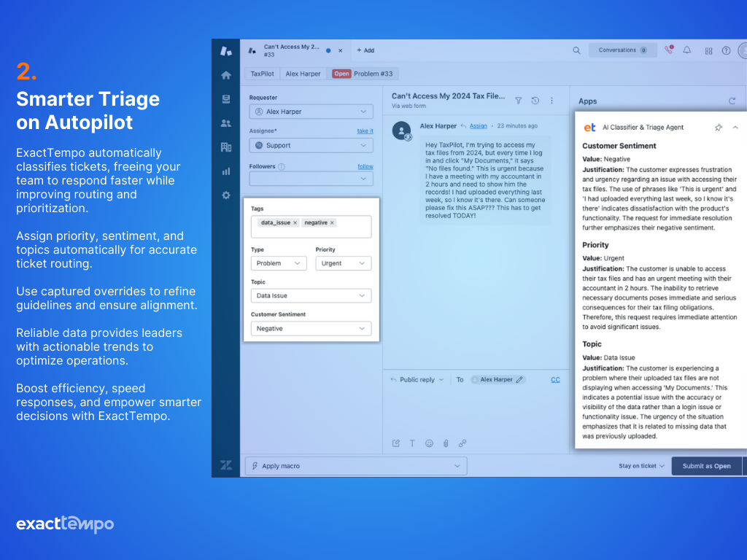Click the conversation filter funnel icon
The height and width of the screenshot is (560, 747).
[x=519, y=101]
